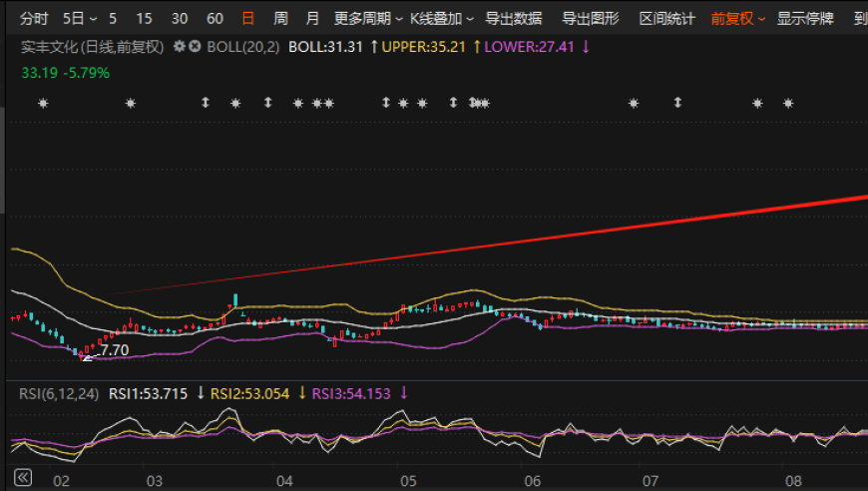Click the 导出数据 button
The image size is (868, 491).
tap(513, 18)
